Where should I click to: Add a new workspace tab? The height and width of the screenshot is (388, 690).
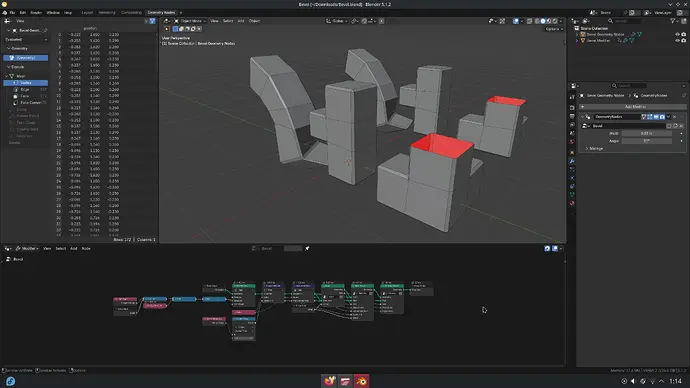[x=181, y=12]
